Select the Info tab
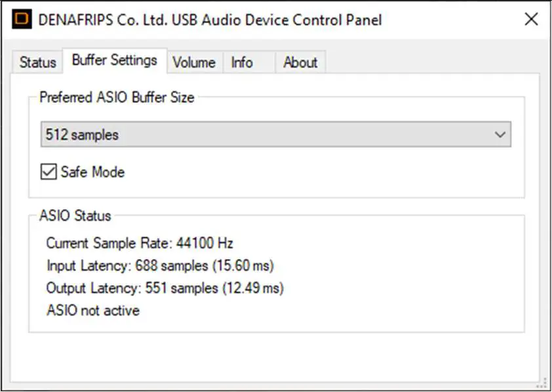 pos(240,62)
